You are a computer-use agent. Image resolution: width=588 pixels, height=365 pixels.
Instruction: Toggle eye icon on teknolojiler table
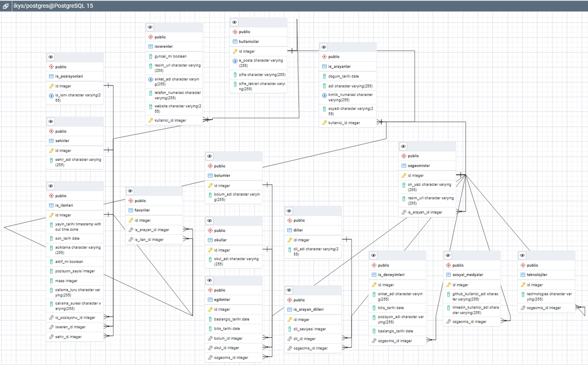tap(523, 256)
